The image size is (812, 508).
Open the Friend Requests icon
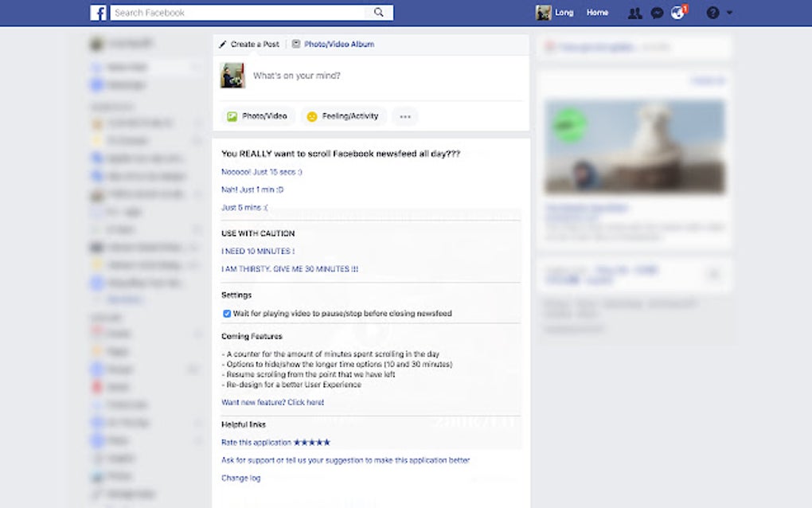pyautogui.click(x=634, y=12)
